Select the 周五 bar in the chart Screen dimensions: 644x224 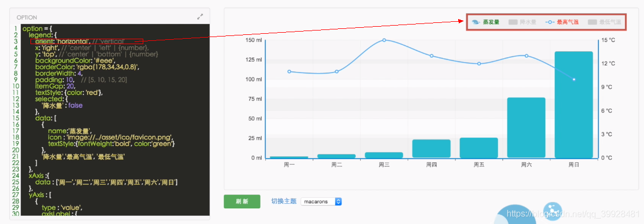(x=478, y=148)
